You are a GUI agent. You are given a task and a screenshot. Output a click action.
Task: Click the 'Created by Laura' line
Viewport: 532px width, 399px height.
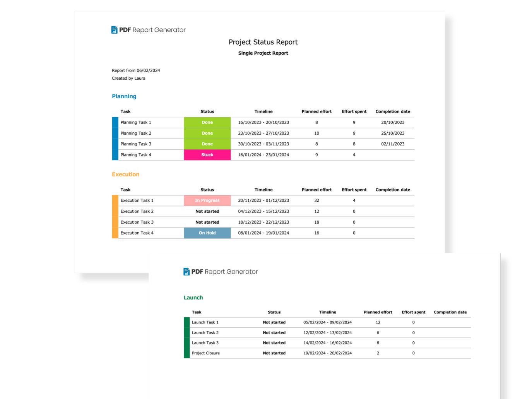[x=128, y=78]
